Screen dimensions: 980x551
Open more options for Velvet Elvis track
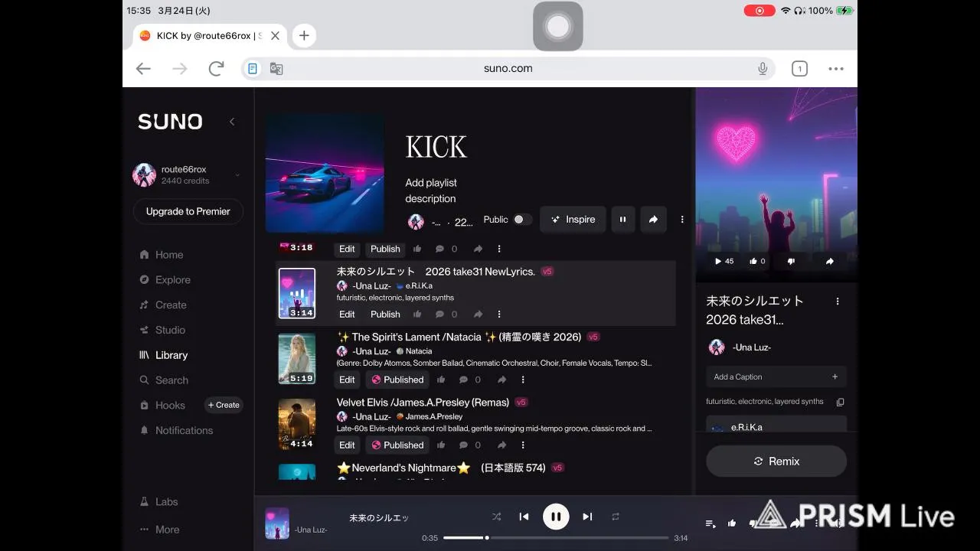523,445
